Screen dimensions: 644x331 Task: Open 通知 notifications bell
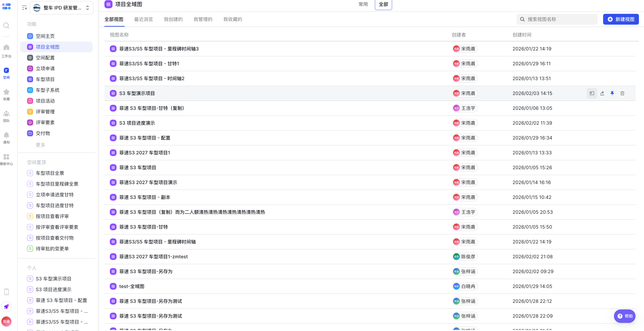click(x=6, y=138)
